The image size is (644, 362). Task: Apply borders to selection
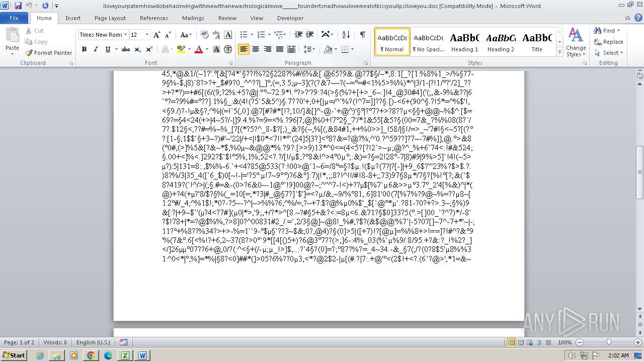(345, 49)
